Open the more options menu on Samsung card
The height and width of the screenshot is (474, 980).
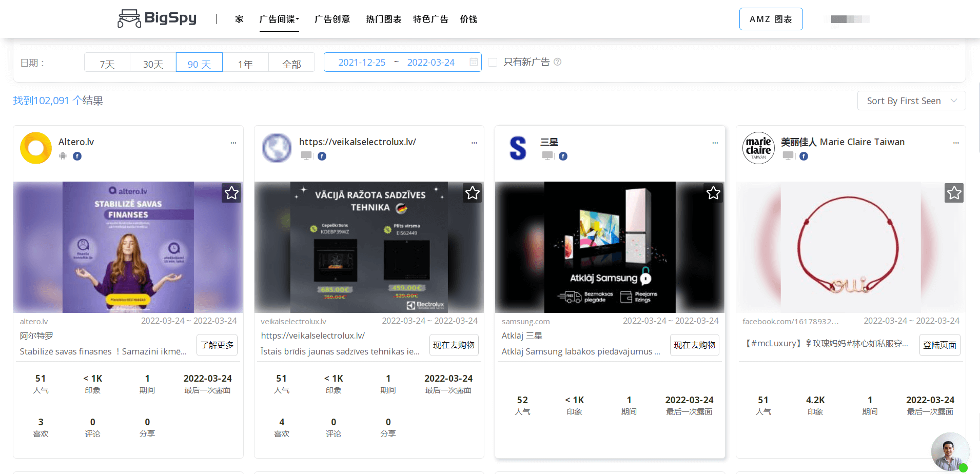click(x=715, y=143)
